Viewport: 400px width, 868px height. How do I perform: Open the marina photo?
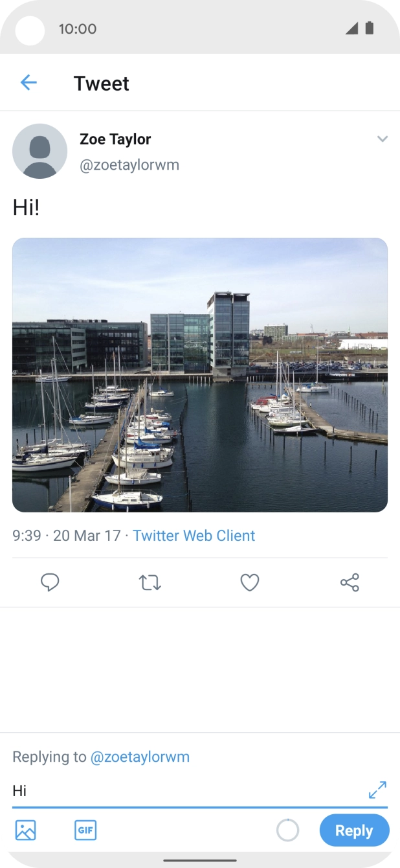click(x=200, y=375)
